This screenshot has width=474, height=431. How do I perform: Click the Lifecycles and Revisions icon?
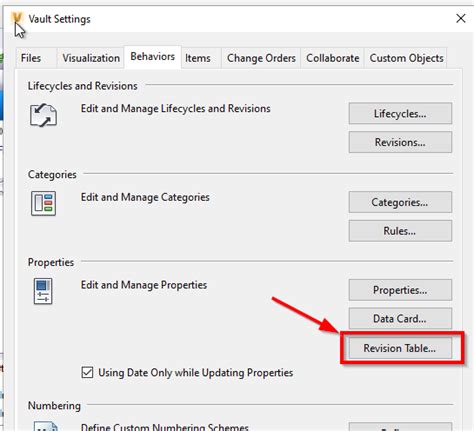[x=43, y=115]
